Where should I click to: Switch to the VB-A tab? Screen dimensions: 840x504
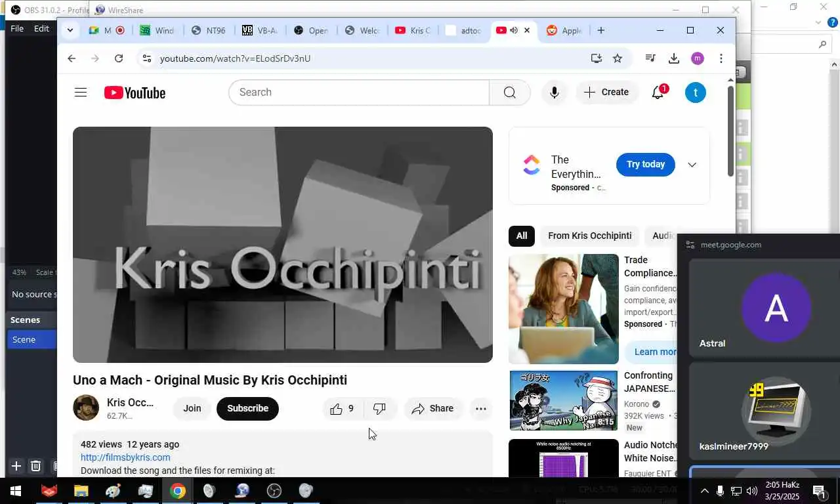coord(260,30)
